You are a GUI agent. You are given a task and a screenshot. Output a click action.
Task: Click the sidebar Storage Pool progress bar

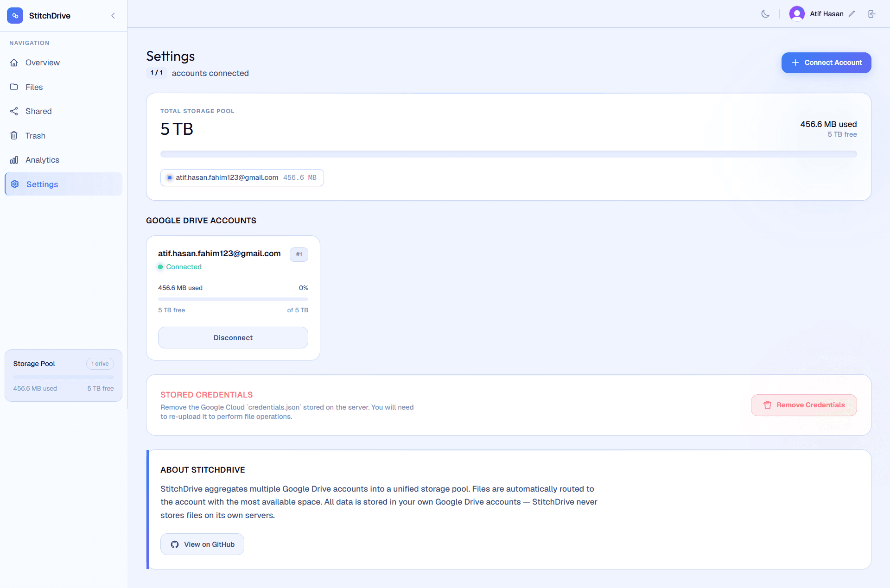(64, 377)
